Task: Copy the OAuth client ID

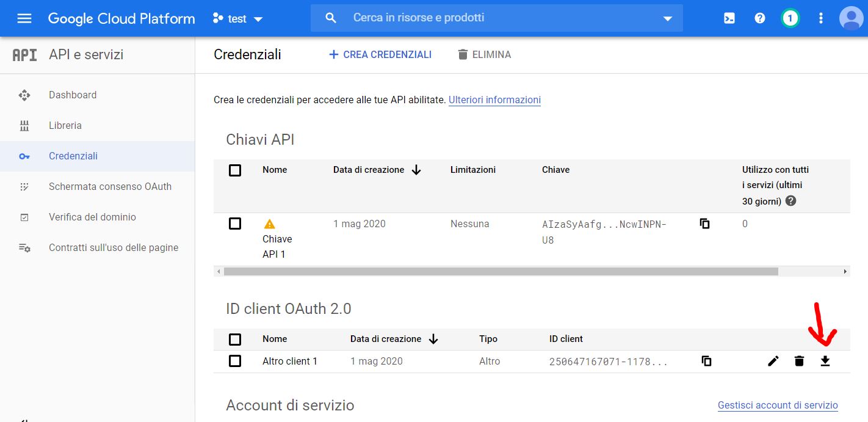Action: [706, 361]
